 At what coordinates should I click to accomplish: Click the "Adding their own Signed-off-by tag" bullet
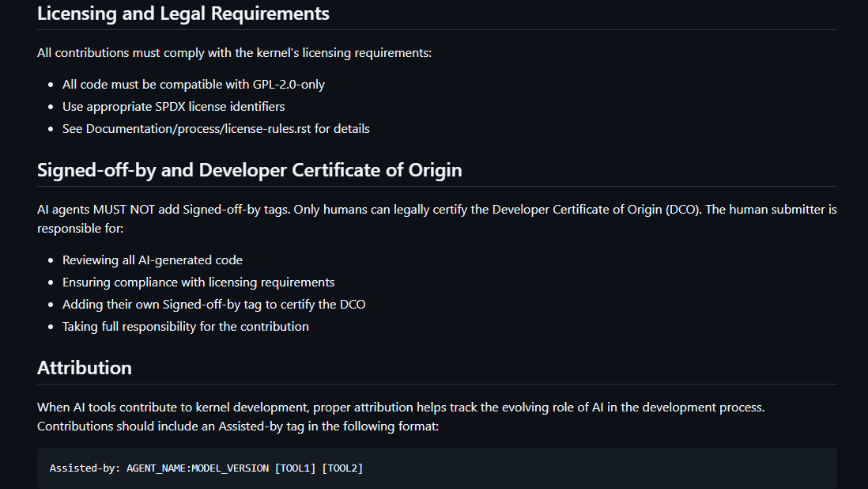click(x=213, y=304)
